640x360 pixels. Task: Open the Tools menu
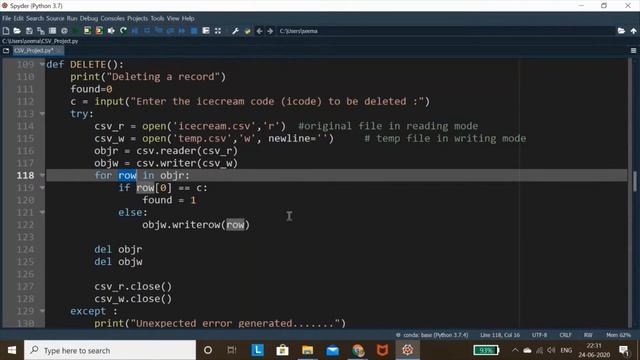[157, 18]
